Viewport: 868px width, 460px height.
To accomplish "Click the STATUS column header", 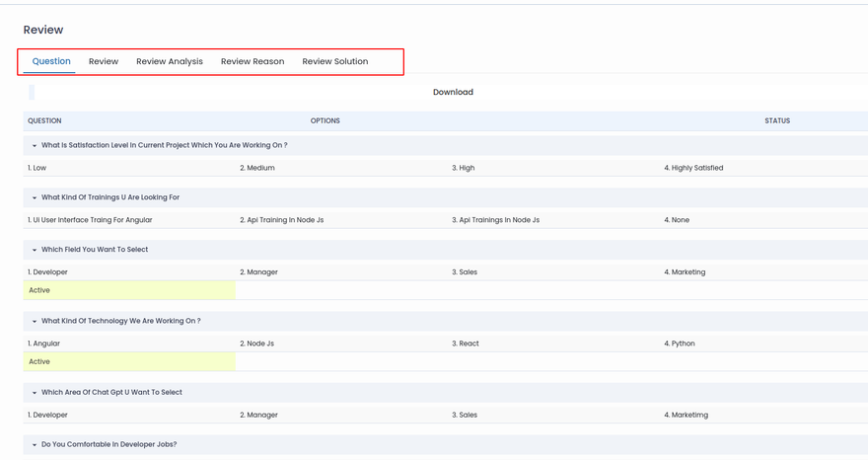I will 777,121.
